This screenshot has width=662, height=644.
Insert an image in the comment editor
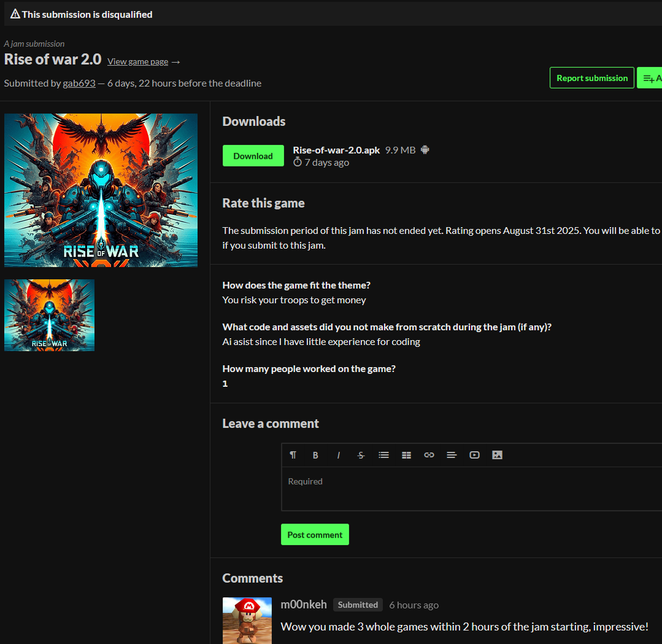click(x=498, y=455)
